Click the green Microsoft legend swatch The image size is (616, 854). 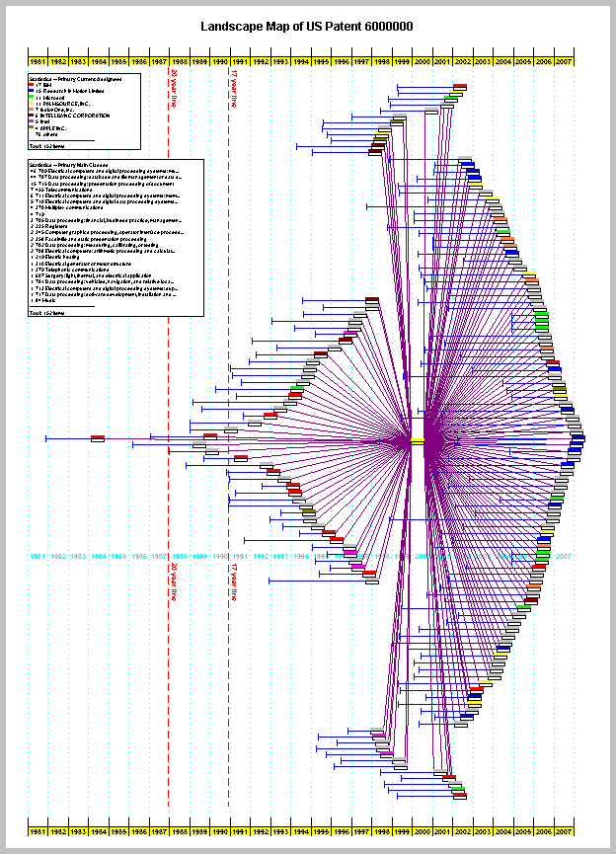click(x=32, y=97)
